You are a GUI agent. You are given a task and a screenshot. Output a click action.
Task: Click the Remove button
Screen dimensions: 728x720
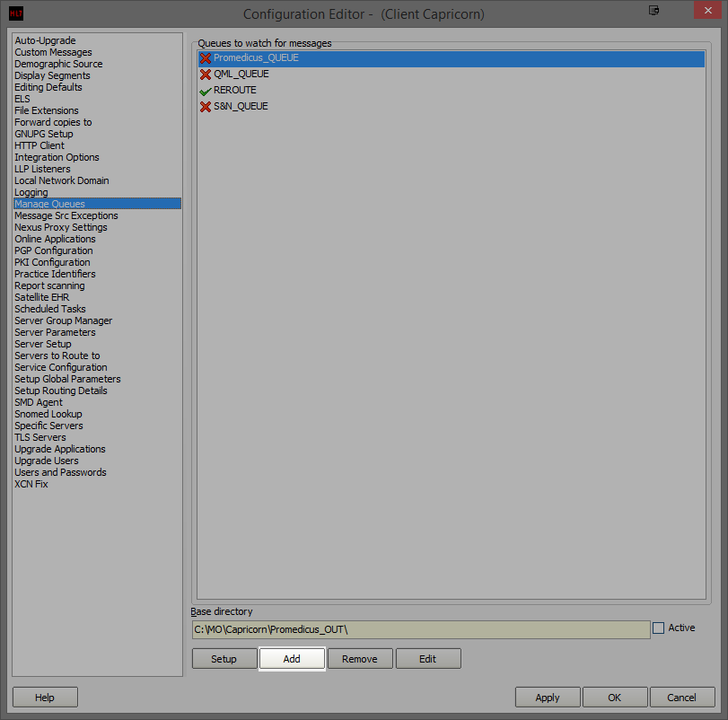(360, 659)
